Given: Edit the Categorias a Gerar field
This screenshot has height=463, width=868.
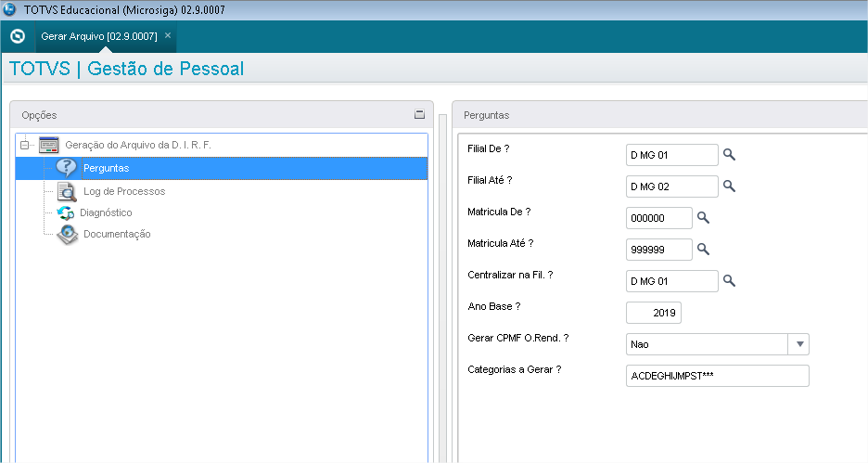Looking at the screenshot, I should (718, 376).
